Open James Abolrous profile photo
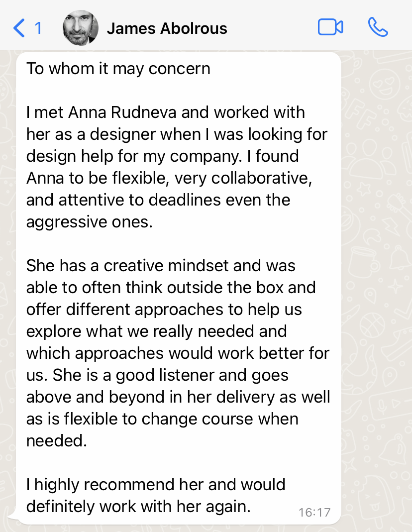412x532 pixels. click(x=81, y=28)
